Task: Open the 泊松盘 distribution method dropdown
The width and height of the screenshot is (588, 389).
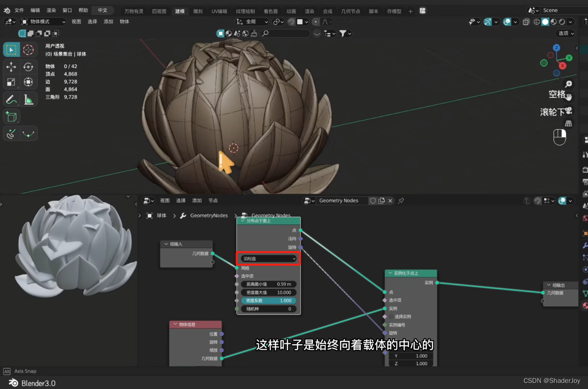Action: pos(268,258)
